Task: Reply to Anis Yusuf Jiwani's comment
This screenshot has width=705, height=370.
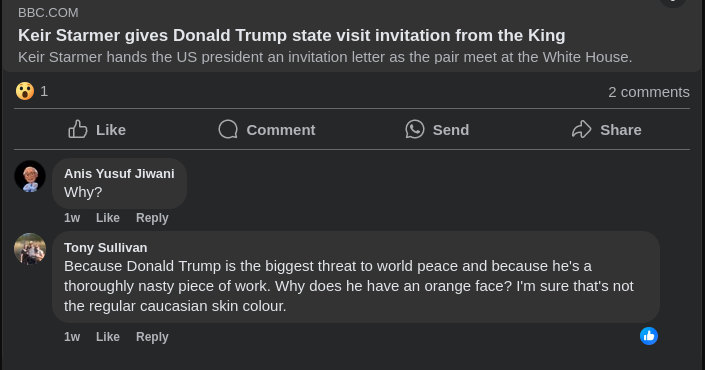Action: click(x=152, y=218)
